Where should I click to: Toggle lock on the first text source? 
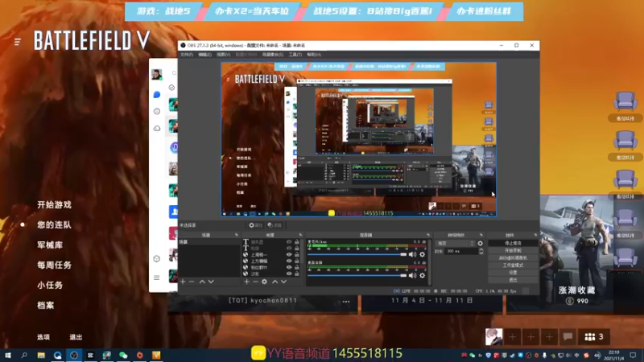coord(296,242)
